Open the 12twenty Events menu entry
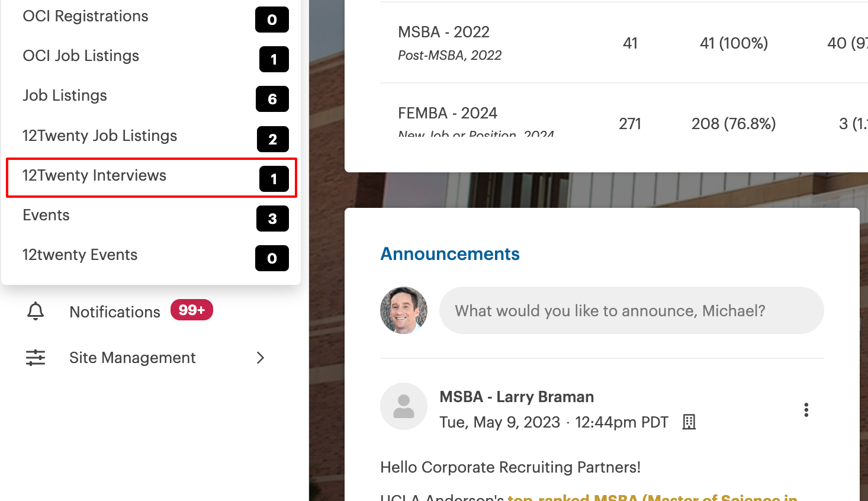 coord(80,255)
